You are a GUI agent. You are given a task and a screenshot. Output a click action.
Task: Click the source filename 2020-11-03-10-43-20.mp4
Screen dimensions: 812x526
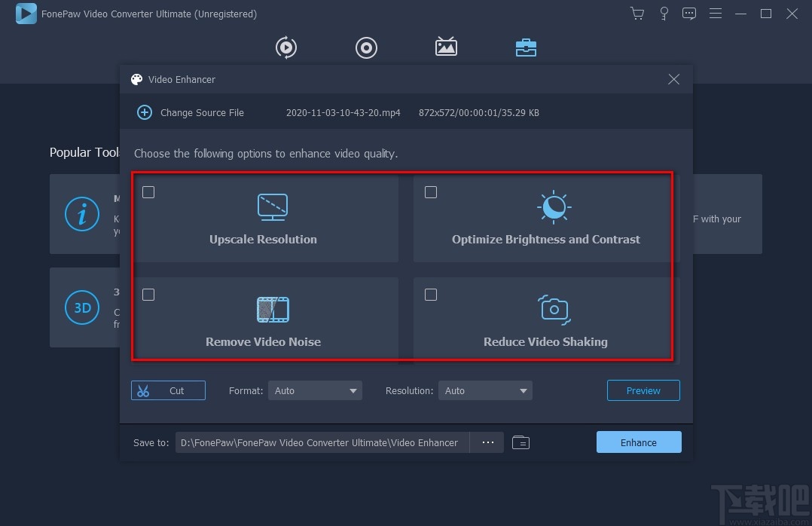pyautogui.click(x=343, y=112)
